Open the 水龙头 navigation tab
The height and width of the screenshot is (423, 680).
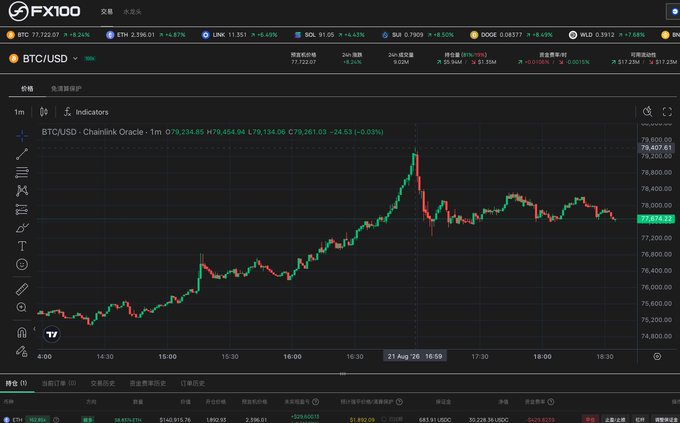click(x=132, y=12)
